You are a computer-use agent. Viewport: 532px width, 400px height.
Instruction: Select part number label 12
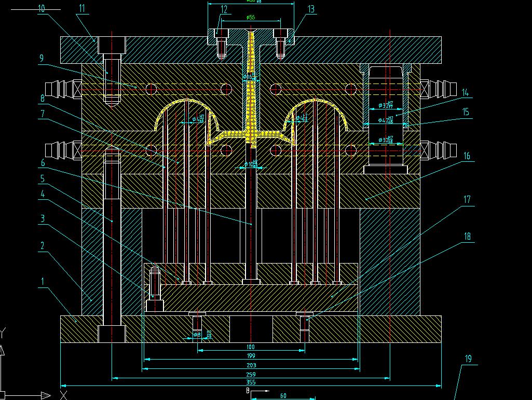224,9
